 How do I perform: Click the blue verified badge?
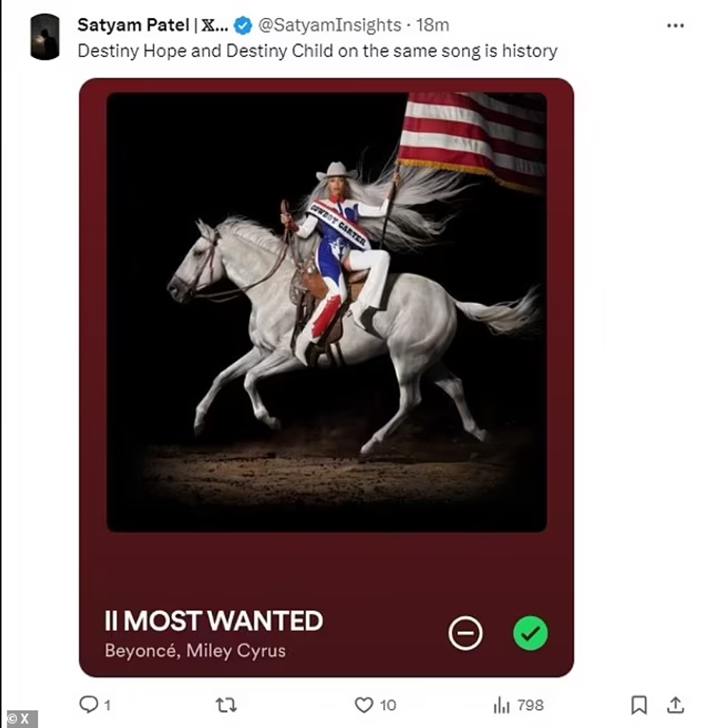coord(244,26)
